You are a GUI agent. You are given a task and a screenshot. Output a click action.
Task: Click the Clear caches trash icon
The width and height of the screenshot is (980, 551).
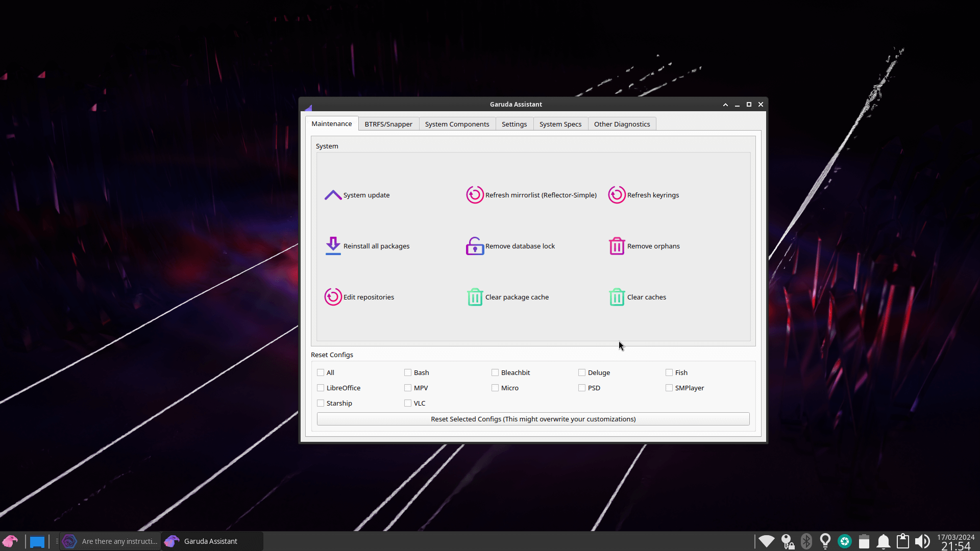pyautogui.click(x=617, y=297)
